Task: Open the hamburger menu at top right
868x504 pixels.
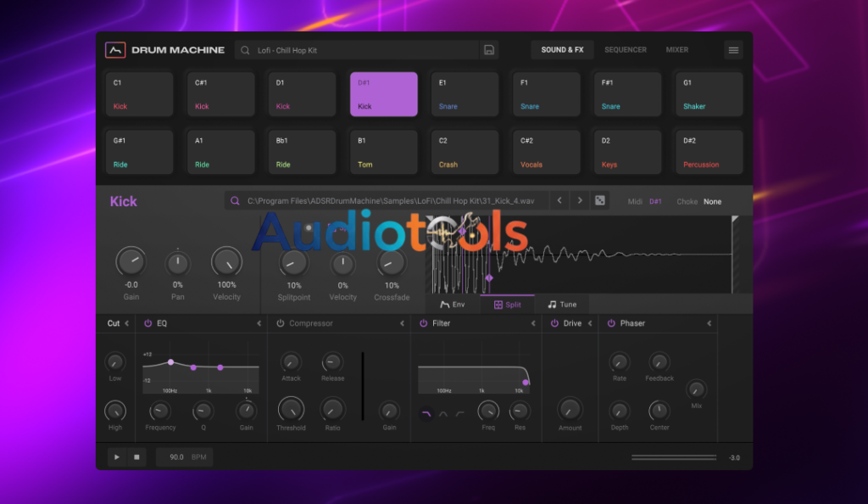Action: click(733, 50)
